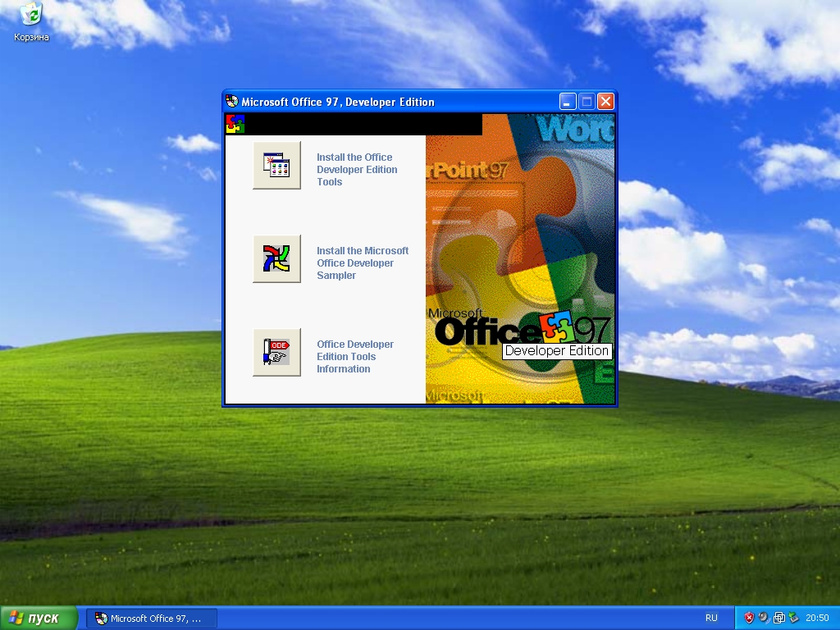Click the VMware Tools icon in the system tray
Image resolution: width=840 pixels, height=630 pixels.
780,617
